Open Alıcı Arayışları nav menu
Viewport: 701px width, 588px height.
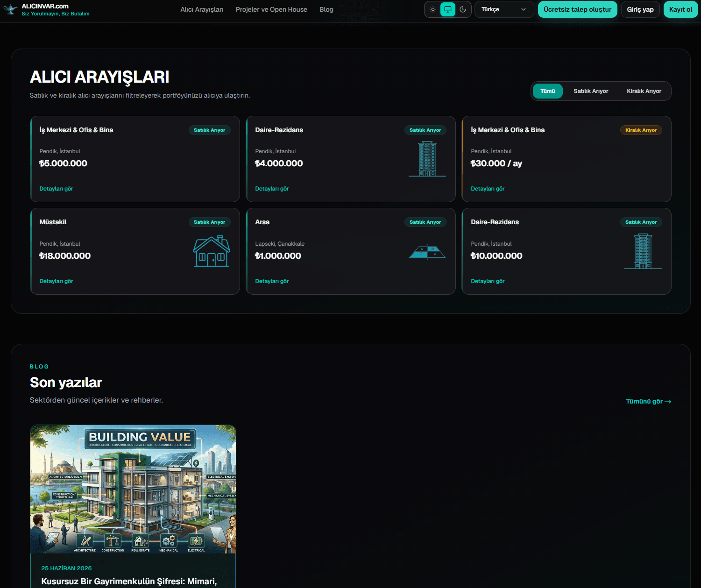point(202,9)
